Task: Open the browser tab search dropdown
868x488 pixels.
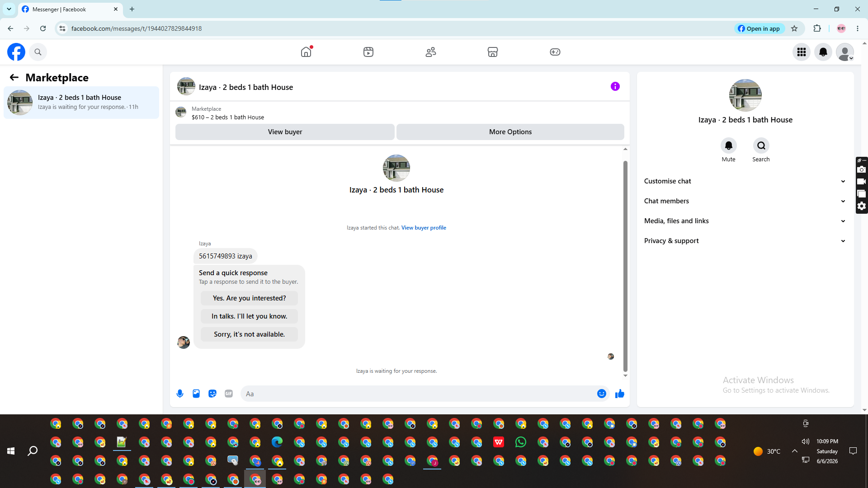Action: [9, 9]
